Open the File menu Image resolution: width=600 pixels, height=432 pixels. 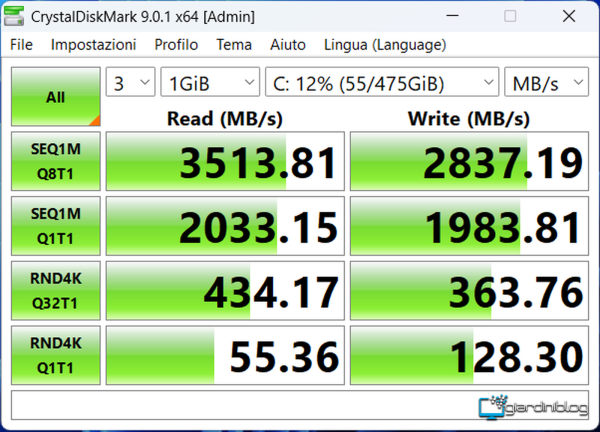coord(21,45)
